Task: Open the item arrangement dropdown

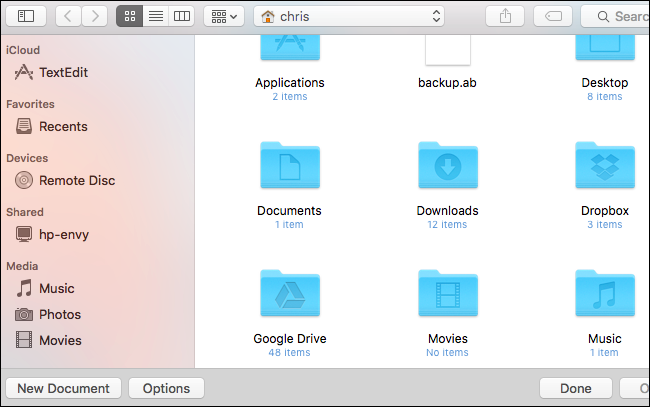Action: [x=222, y=16]
